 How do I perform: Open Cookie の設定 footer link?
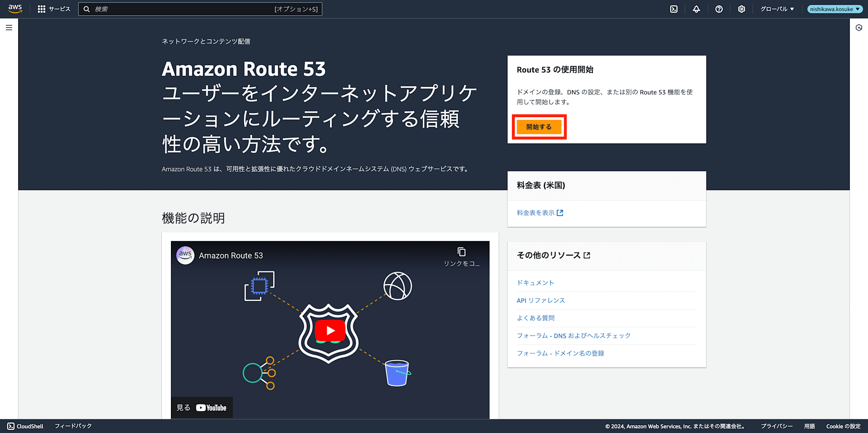click(x=843, y=426)
